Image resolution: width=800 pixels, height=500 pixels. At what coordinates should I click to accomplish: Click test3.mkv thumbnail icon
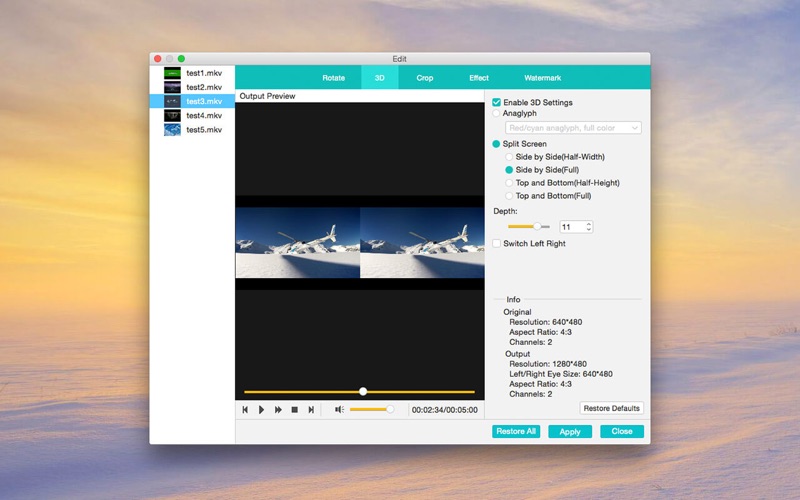coord(172,101)
